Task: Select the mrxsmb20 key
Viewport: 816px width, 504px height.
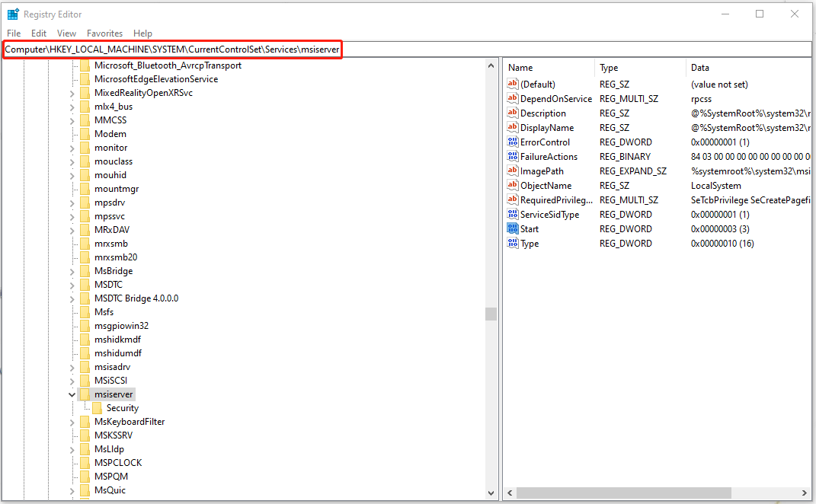Action: (116, 257)
